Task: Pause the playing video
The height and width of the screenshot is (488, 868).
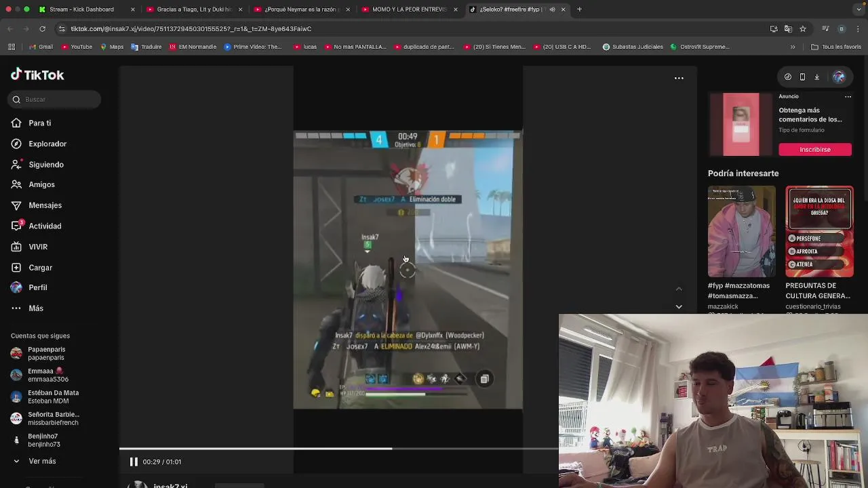Action: (x=134, y=462)
